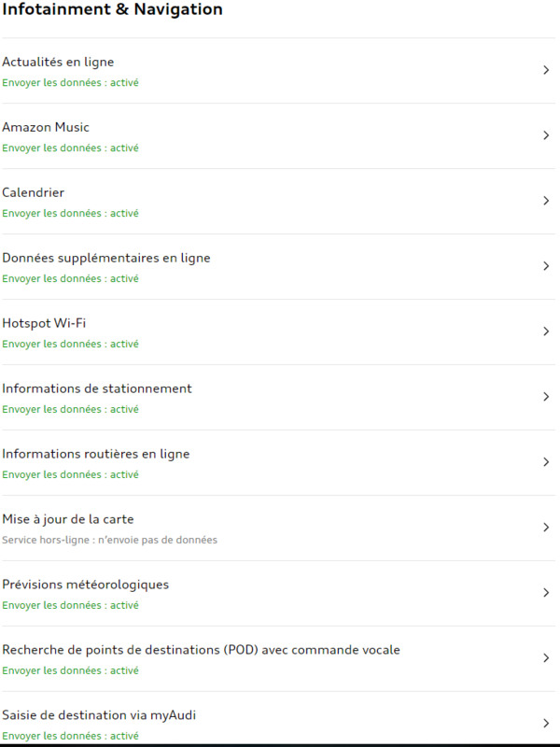Expand the Actualités en ligne chevron
This screenshot has height=747, width=560.
coord(546,70)
